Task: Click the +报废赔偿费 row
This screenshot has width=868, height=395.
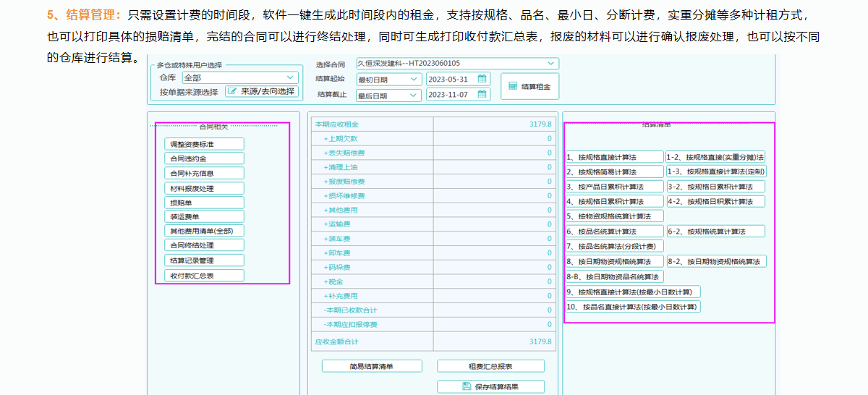Action: (433, 182)
